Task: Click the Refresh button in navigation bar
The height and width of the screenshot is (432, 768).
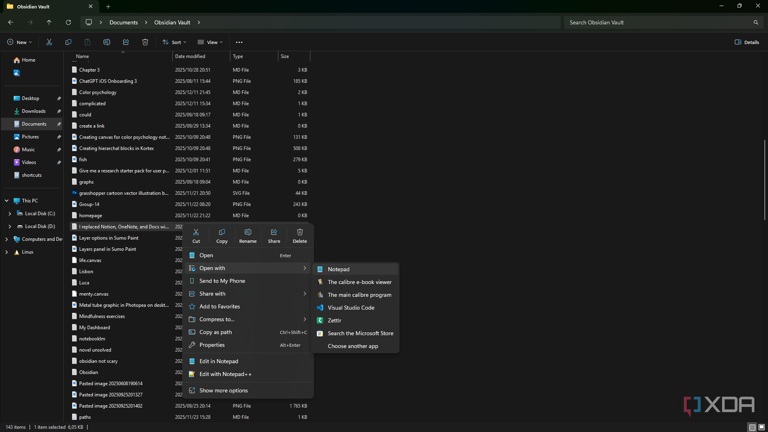Action: 68,22
